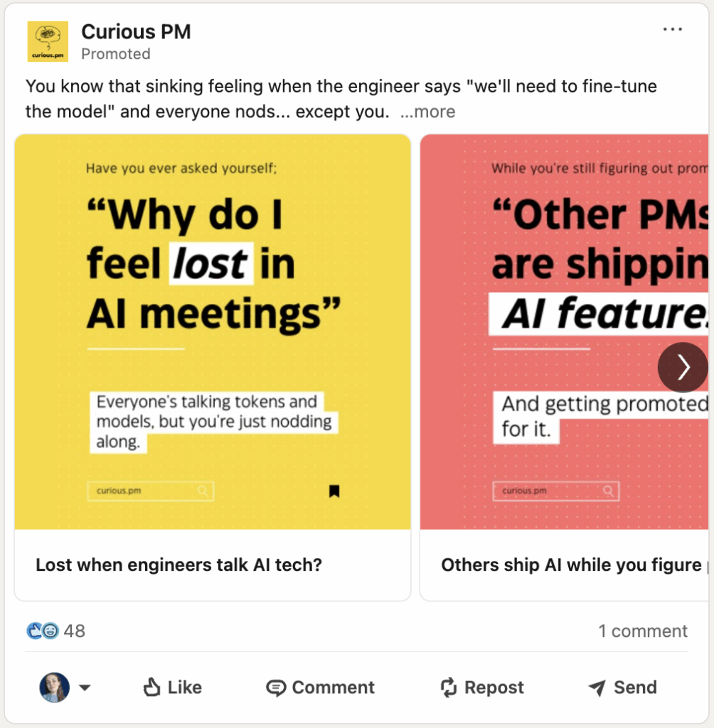714x728 pixels.
Task: Open the three-dot post options menu
Action: pyautogui.click(x=672, y=30)
